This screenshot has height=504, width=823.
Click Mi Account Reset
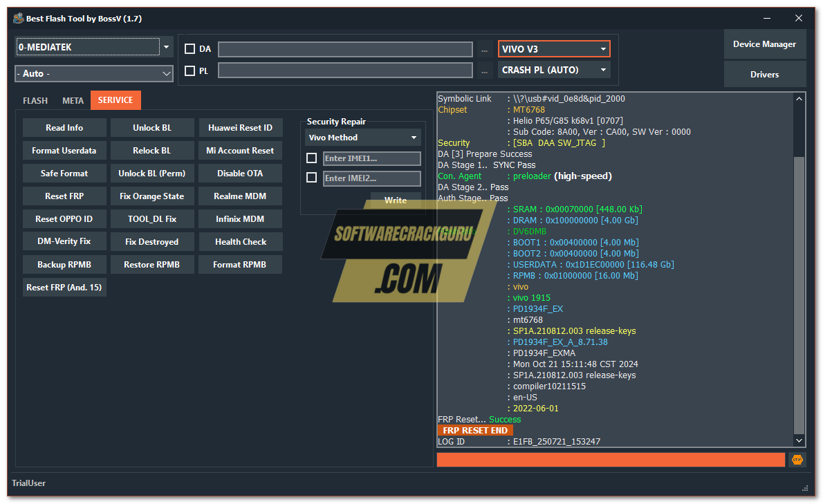pyautogui.click(x=240, y=151)
